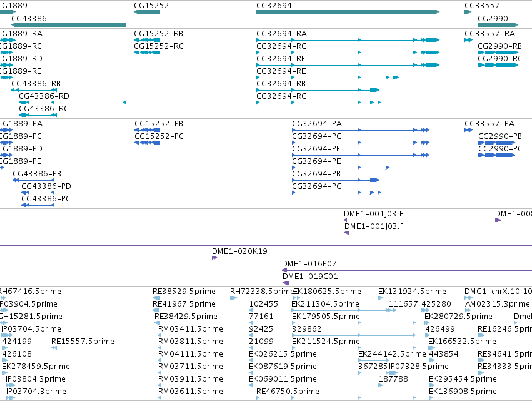The width and height of the screenshot is (532, 401).
Task: Click the CG15252 gene label
Action: coord(151,6)
